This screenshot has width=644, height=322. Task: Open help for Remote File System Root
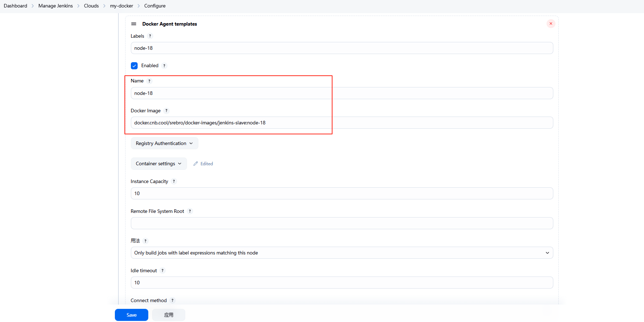[x=190, y=211]
